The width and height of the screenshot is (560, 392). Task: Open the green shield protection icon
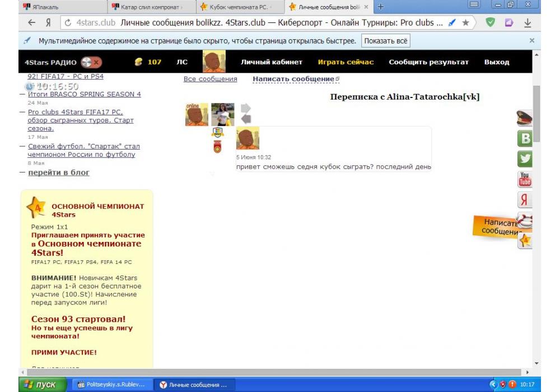[x=491, y=22]
